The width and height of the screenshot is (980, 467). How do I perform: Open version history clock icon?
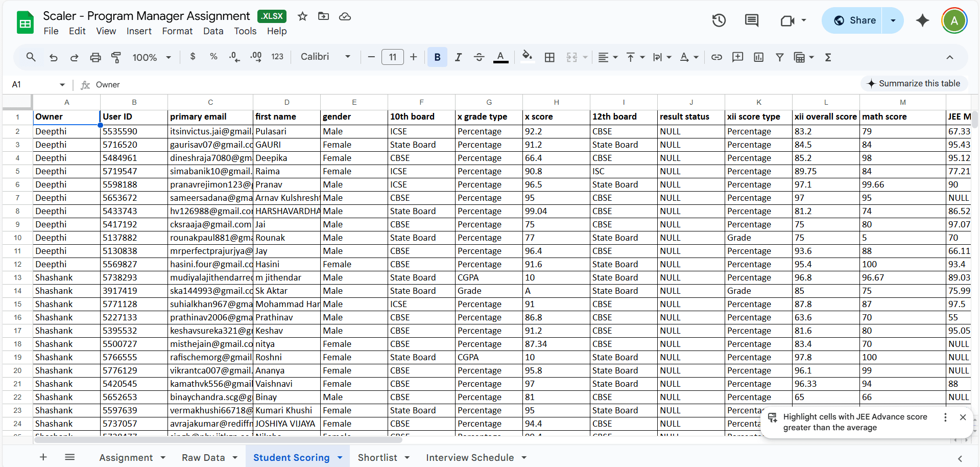[719, 20]
